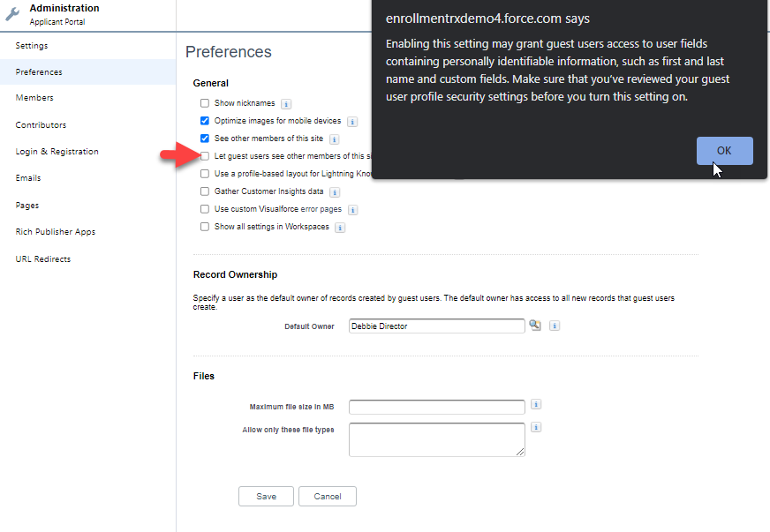770x532 pixels.
Task: Go to Login & Registration settings
Action: coord(57,152)
